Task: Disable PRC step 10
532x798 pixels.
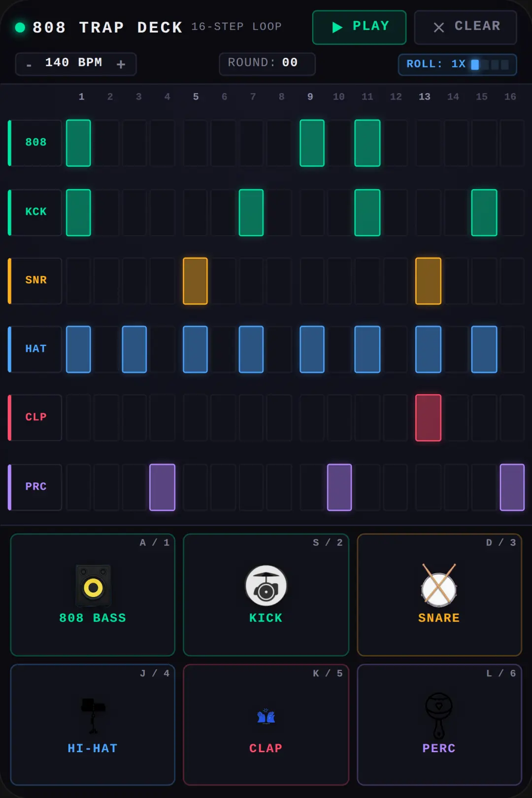Action: 339,487
